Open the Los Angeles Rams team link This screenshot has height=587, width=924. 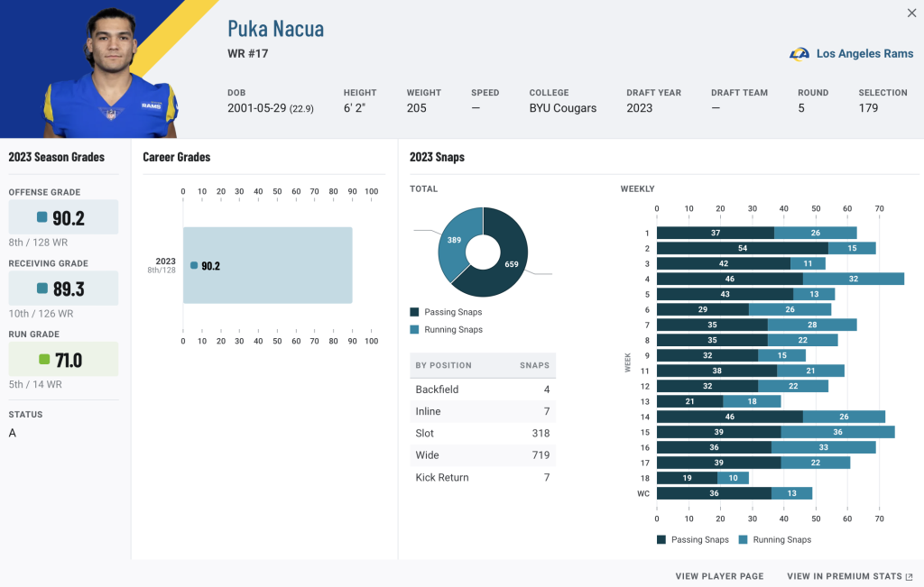[864, 53]
